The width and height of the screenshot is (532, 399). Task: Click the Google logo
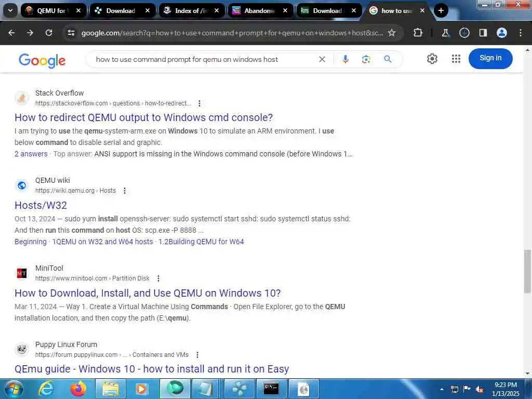pyautogui.click(x=42, y=60)
